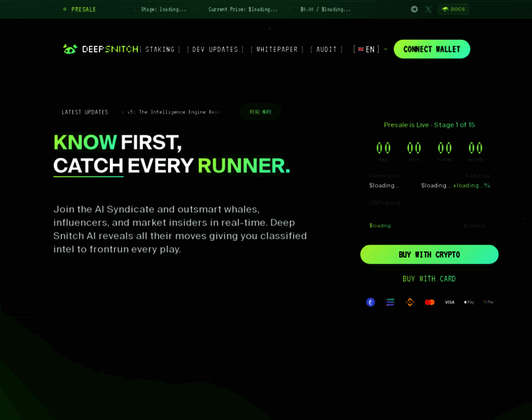This screenshot has width=532, height=420.
Task: Click the Ethereum payment icon
Action: (370, 302)
